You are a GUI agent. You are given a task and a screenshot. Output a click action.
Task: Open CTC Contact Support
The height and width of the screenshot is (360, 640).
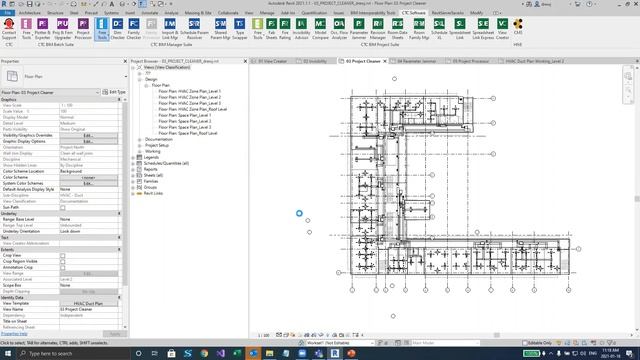pyautogui.click(x=9, y=29)
